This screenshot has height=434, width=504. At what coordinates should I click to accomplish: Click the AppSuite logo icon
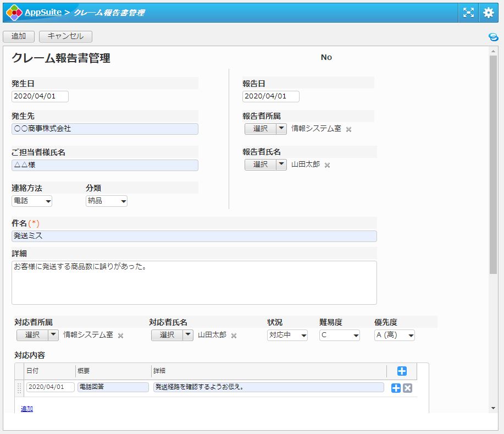click(14, 12)
